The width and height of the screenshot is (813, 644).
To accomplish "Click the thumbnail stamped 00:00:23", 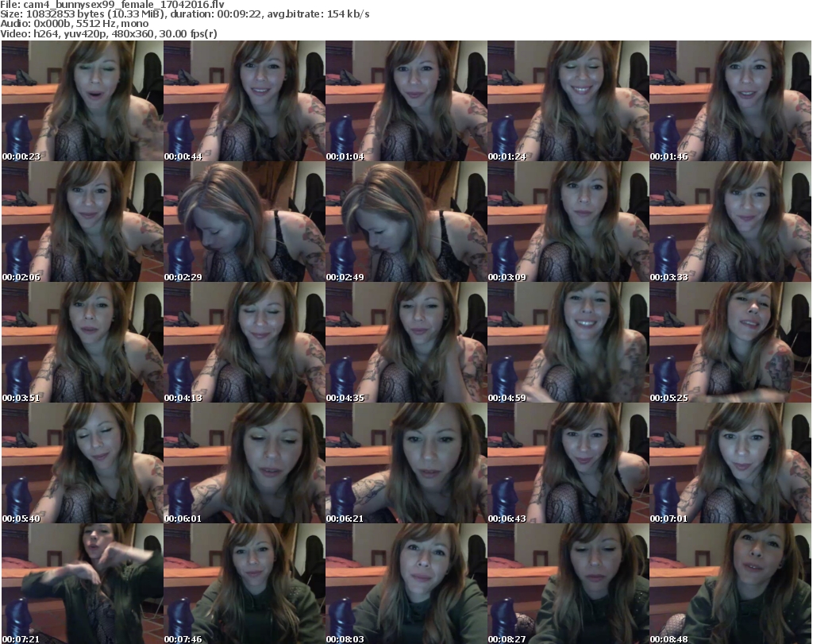I will coord(83,101).
